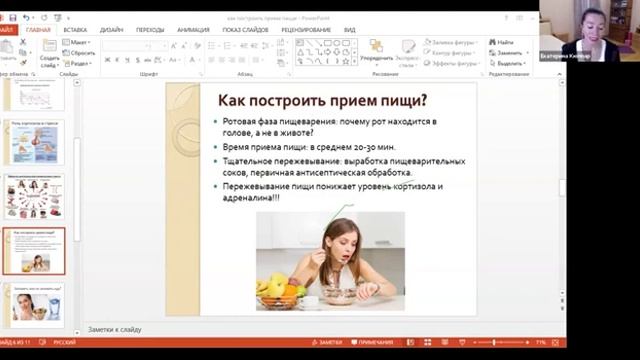
Task: Save the presentation via the floppy icon
Action: pos(13,18)
